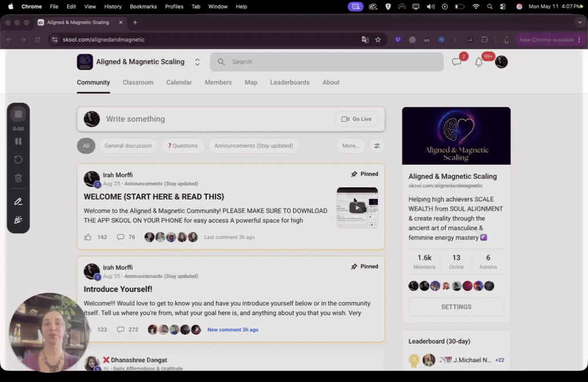
Task: Go to the Leaderboards tab
Action: pos(290,83)
